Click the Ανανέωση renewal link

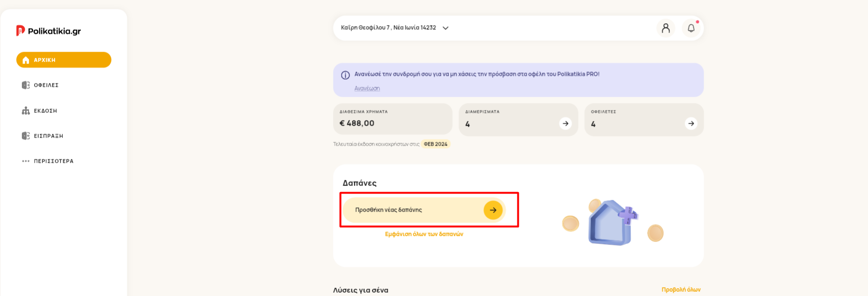pos(367,88)
